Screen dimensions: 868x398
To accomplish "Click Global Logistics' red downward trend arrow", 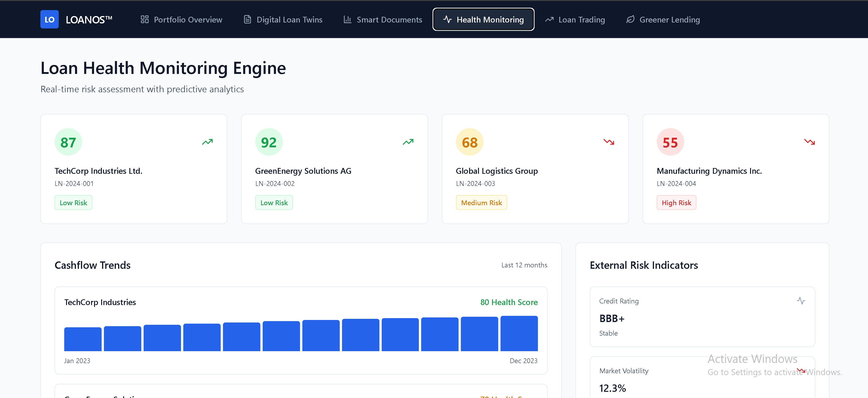I will click(609, 142).
